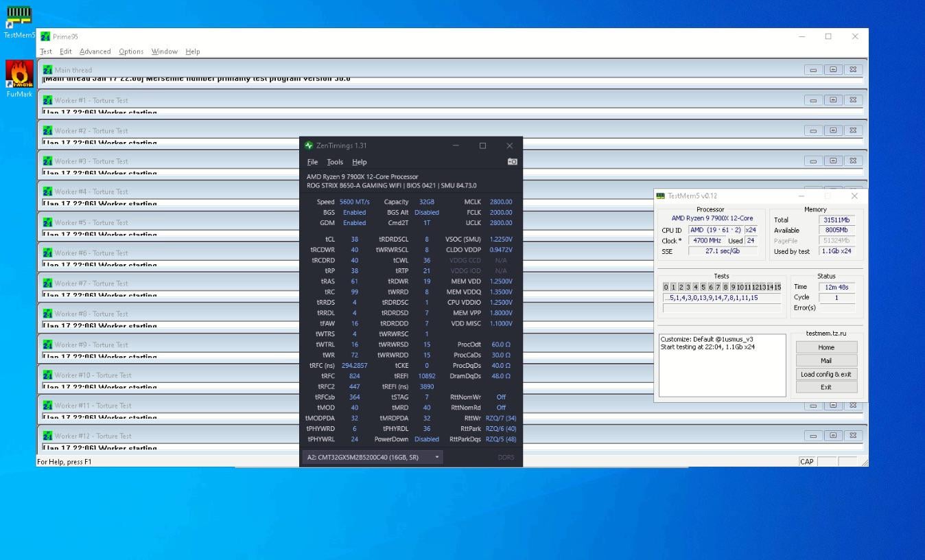
Task: Click the tRFC (ns) value 294.2857
Action: click(355, 366)
